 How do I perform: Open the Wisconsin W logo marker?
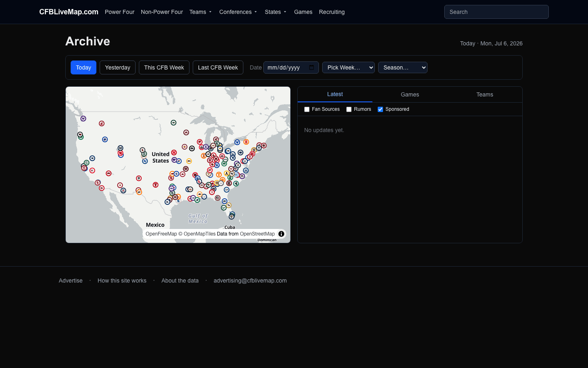tap(200, 142)
